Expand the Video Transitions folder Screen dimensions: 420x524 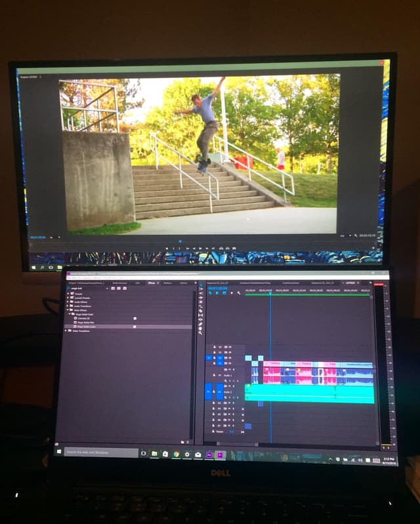(x=66, y=331)
